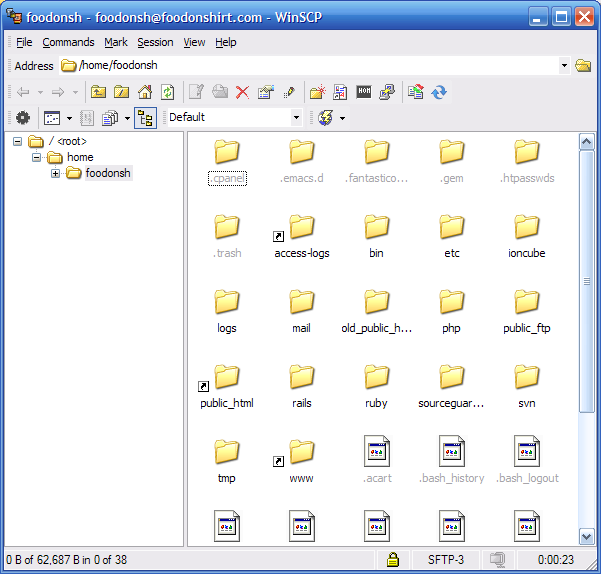The image size is (601, 574).
Task: Click the Add custom command toolbar icon
Action: [340, 92]
